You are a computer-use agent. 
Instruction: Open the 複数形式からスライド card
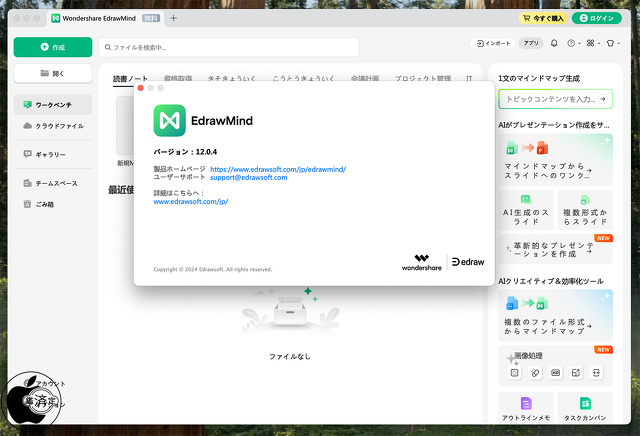[585, 210]
